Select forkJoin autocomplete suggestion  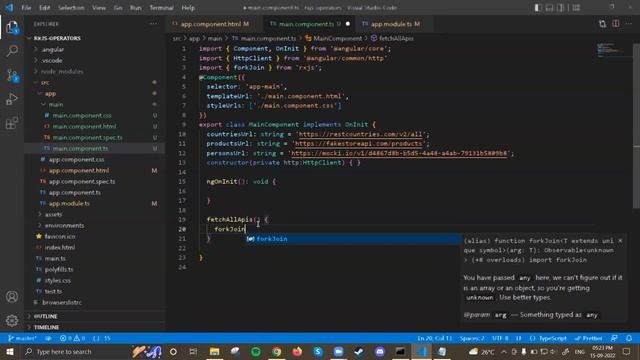coord(353,239)
